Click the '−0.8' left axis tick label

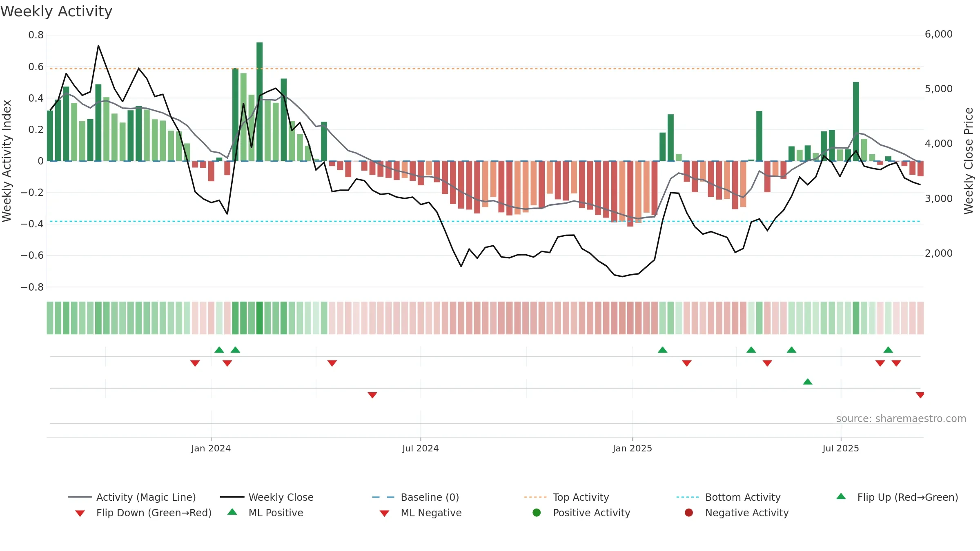click(x=32, y=287)
